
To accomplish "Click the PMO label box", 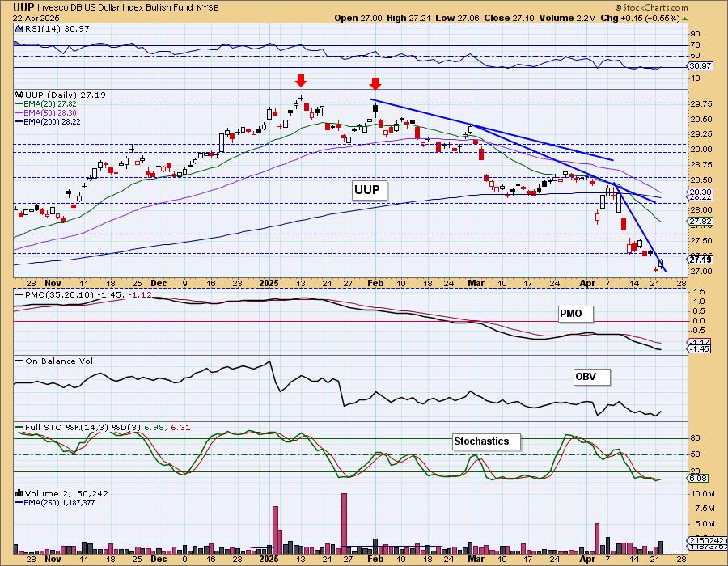I will [x=575, y=314].
